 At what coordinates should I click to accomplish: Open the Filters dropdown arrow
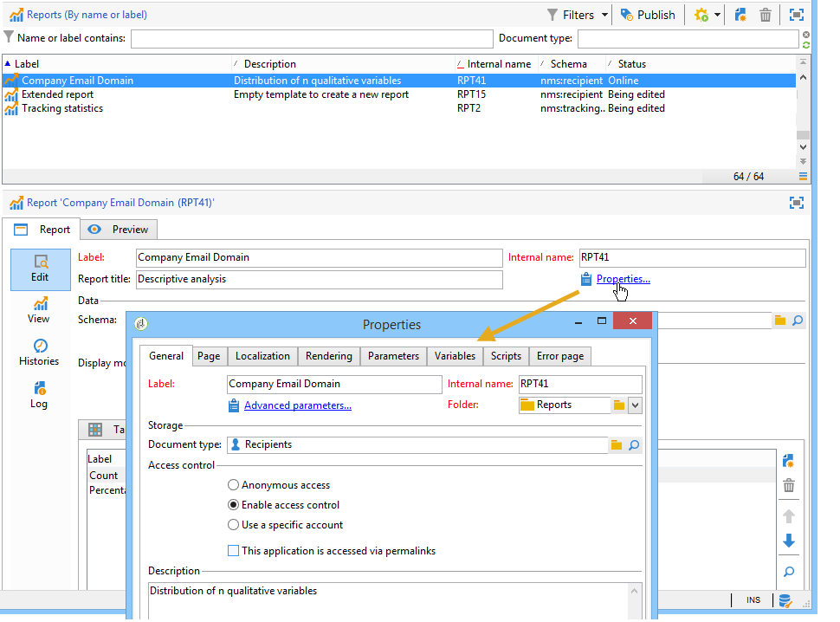[604, 15]
